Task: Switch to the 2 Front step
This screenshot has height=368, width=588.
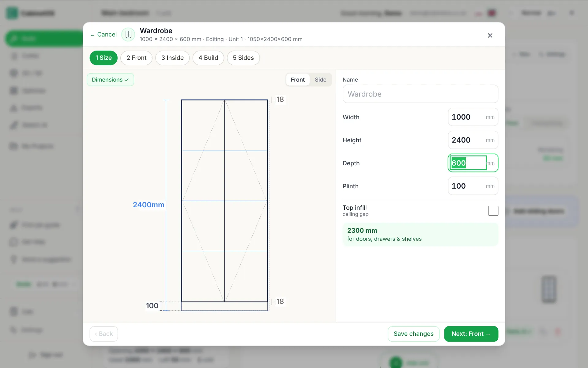Action: click(137, 58)
